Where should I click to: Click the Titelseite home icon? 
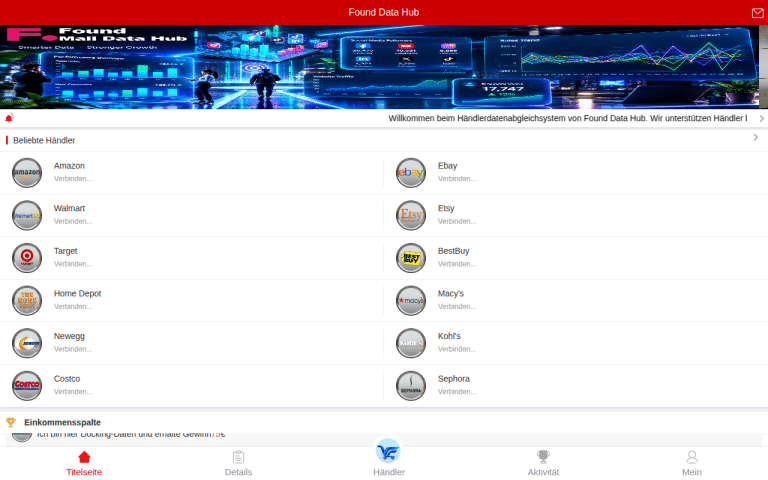(84, 457)
